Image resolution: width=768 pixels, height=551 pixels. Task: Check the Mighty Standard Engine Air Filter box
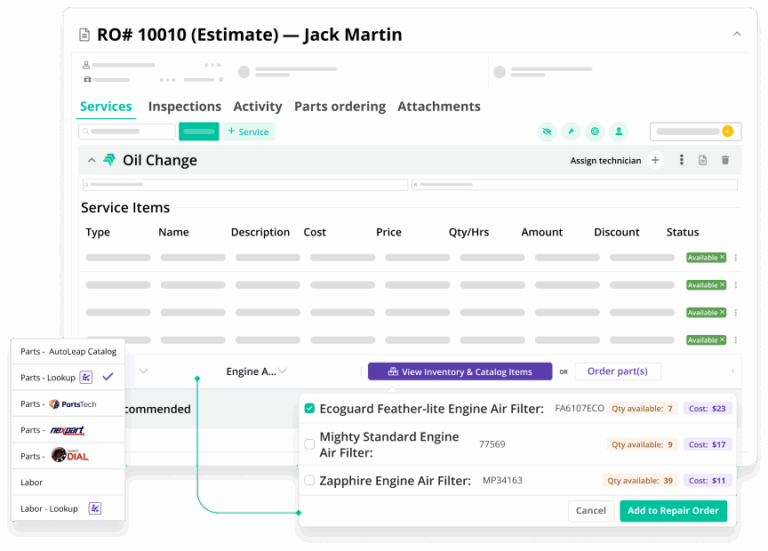coord(310,444)
